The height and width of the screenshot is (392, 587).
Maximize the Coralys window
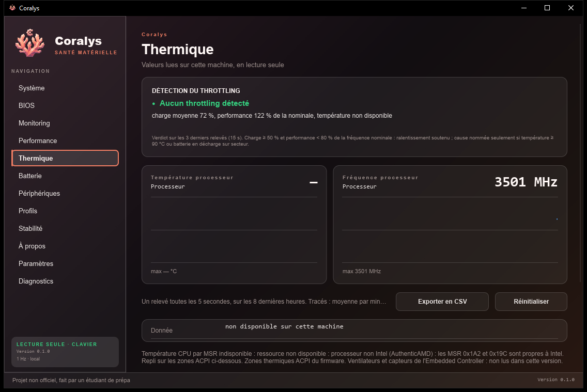tap(547, 8)
